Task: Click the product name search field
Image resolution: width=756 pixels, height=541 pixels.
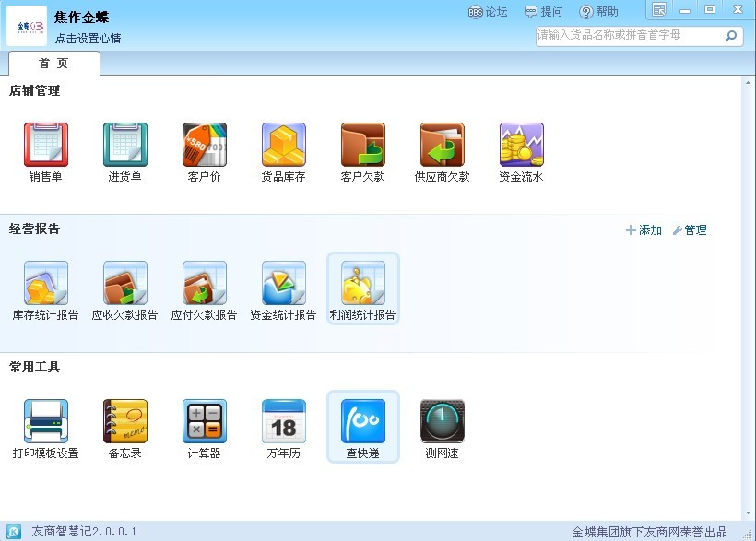Action: [x=627, y=36]
